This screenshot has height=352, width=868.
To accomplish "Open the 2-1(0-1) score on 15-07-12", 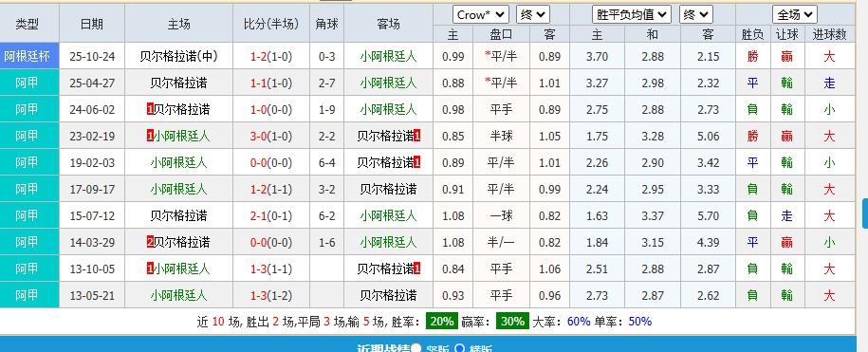I will 271,216.
